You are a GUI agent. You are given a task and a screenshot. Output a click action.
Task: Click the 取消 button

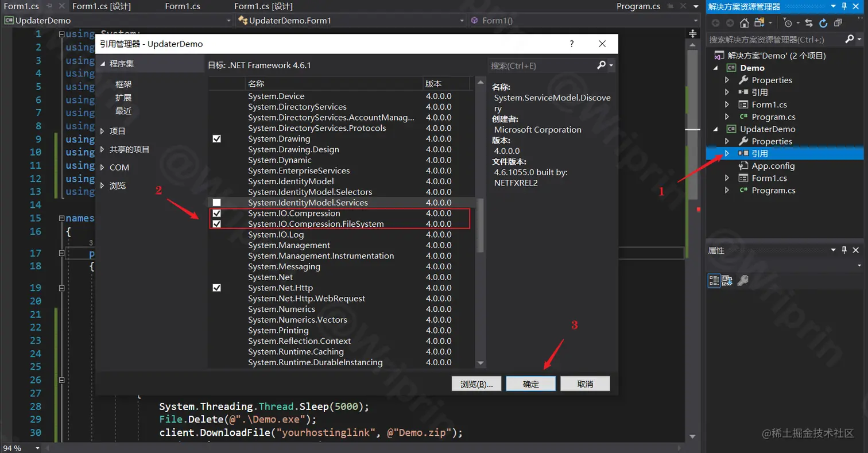click(585, 384)
